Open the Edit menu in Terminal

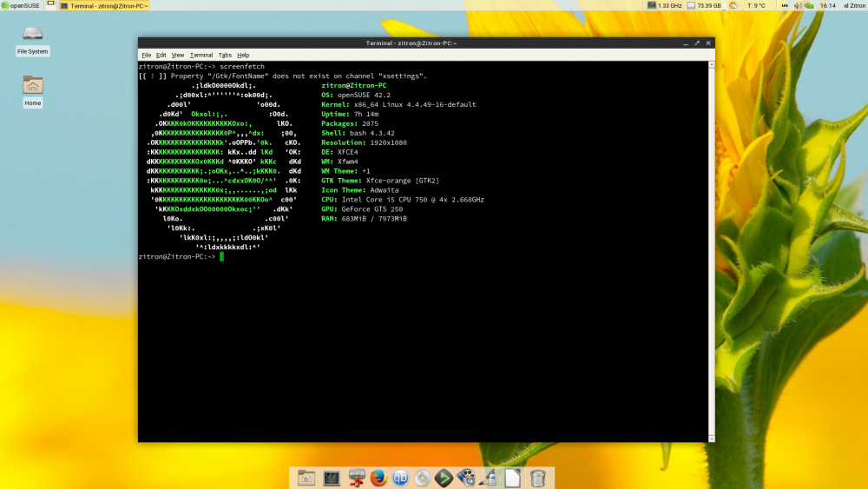point(161,56)
